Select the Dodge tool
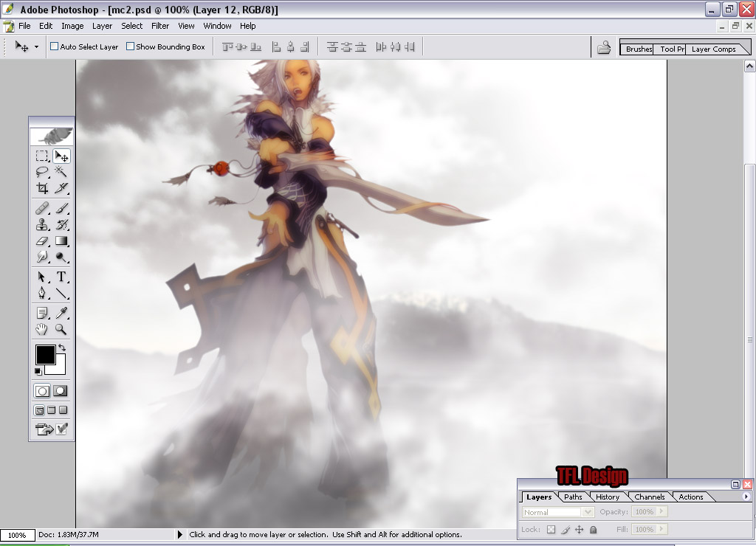Screen dimensions: 756x546 point(61,257)
